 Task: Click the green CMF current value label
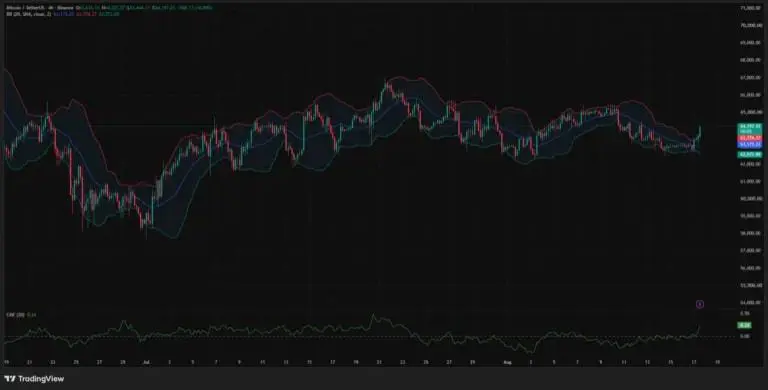(x=744, y=325)
